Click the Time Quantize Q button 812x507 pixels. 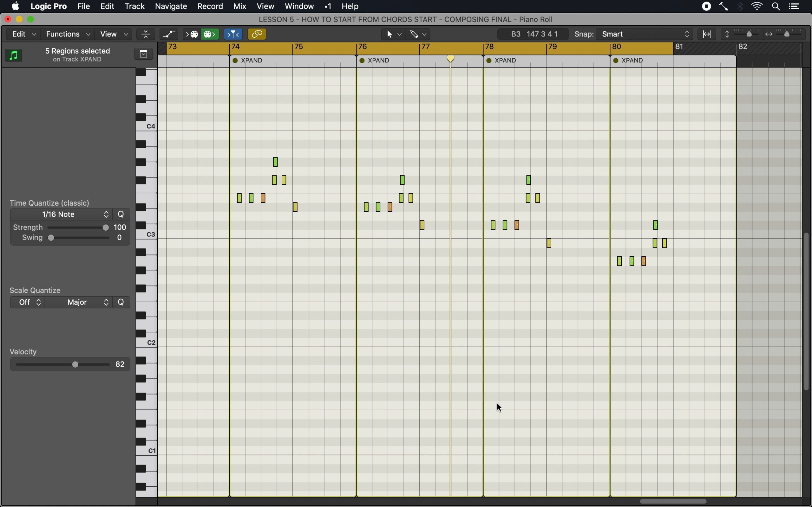121,214
